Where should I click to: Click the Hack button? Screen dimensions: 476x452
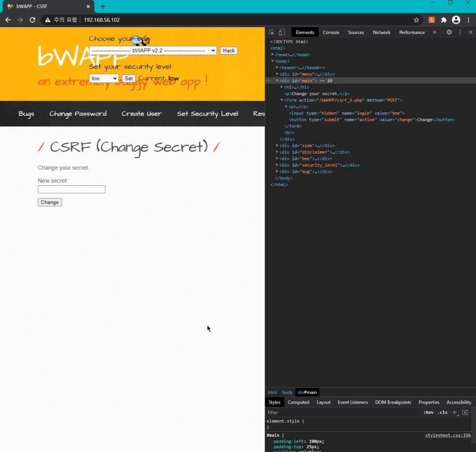229,50
